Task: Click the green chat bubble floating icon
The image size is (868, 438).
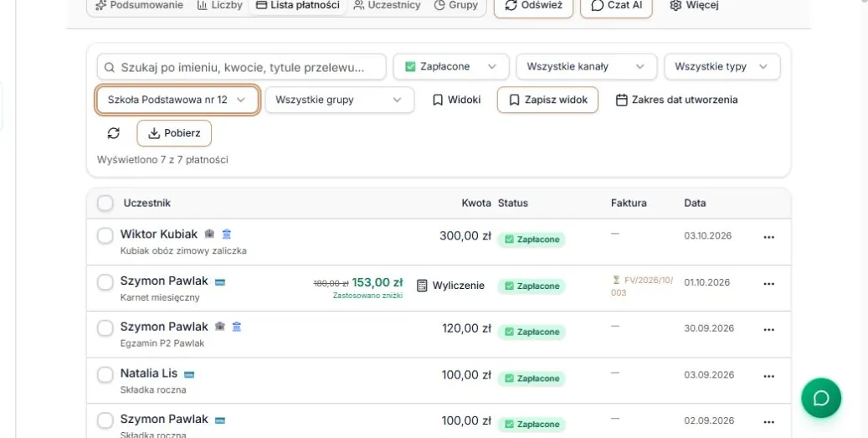Action: pyautogui.click(x=821, y=398)
